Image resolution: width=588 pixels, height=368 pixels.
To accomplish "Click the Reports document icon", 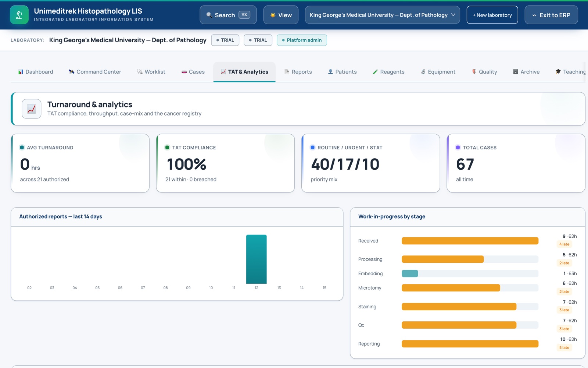I will [x=287, y=72].
